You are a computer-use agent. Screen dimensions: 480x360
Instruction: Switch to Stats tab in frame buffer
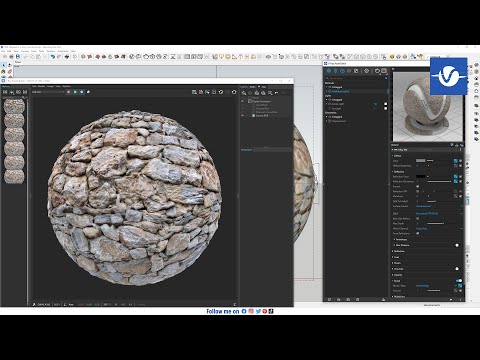253,87
